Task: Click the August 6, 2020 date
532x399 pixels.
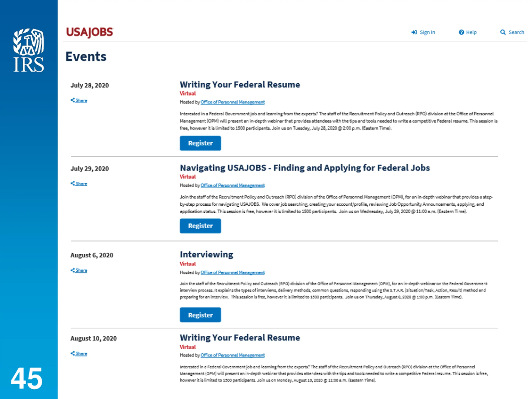Action: pos(92,255)
